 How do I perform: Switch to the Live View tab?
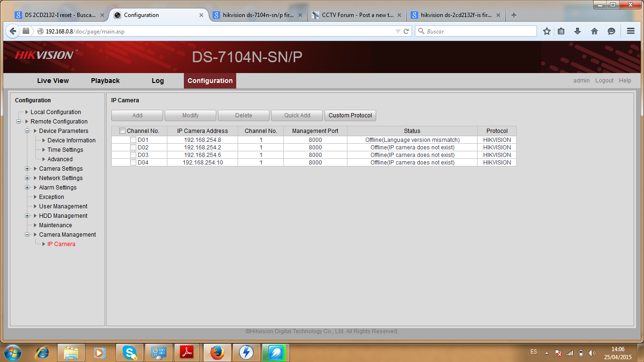53,81
